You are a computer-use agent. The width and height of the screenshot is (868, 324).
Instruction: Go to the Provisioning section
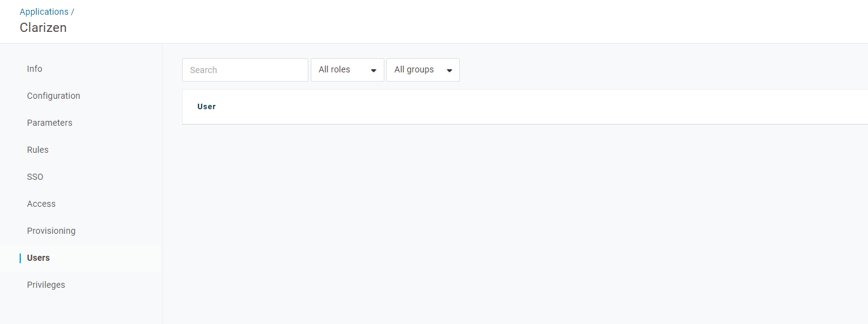click(x=51, y=231)
